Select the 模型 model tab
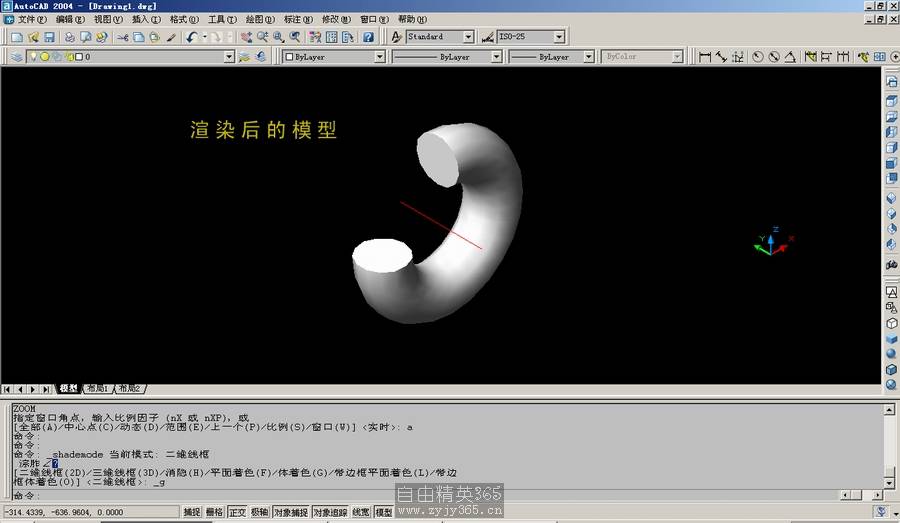Viewport: 900px width, 523px height. tap(68, 389)
